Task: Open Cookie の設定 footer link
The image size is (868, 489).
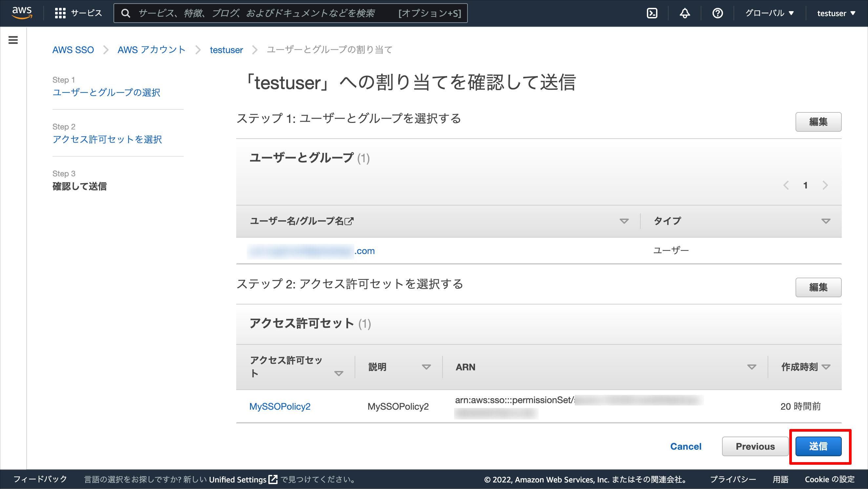Action: tap(830, 479)
